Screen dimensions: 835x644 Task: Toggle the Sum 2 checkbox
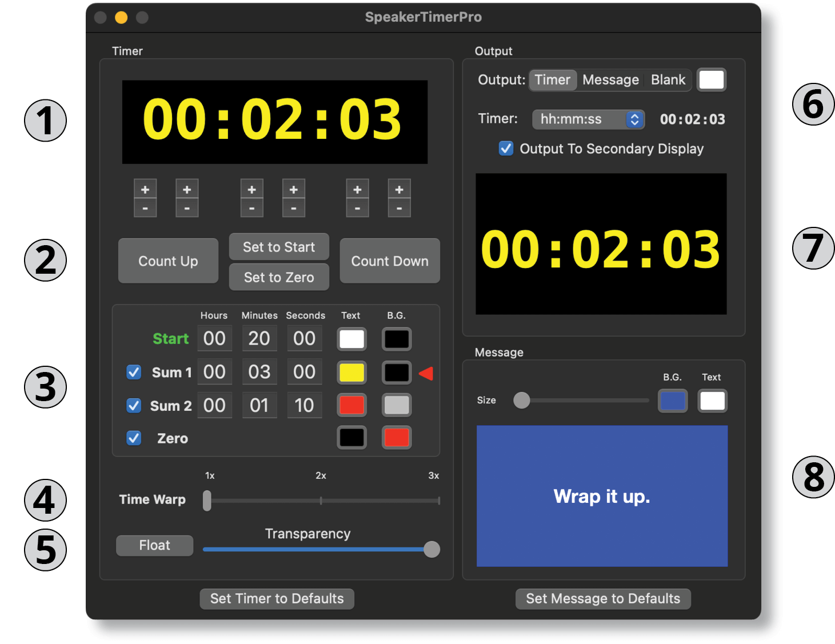coord(134,405)
